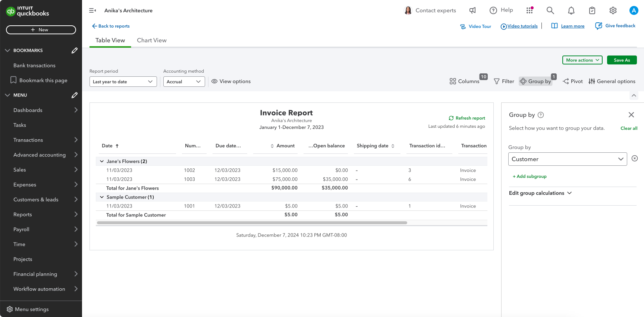This screenshot has width=644, height=317.
Task: Collapse the left navigation menu icon
Action: 92,10
